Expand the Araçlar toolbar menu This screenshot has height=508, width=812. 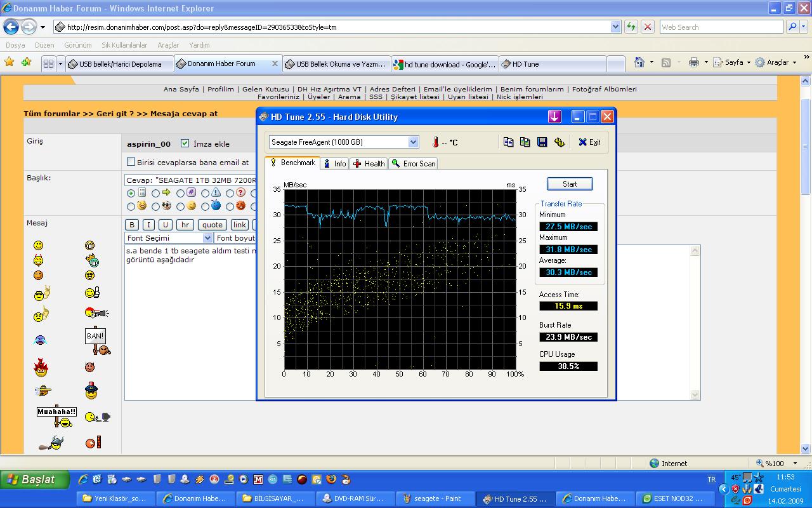pos(794,62)
